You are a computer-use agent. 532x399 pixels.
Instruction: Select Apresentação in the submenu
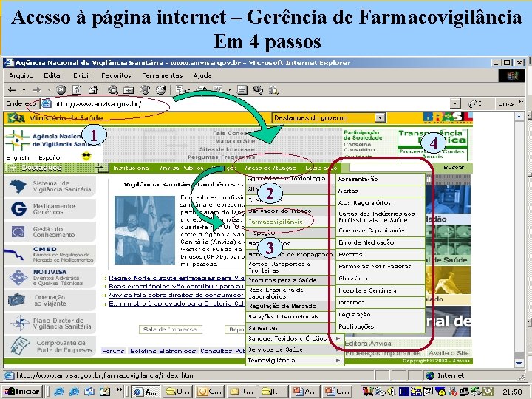381,179
